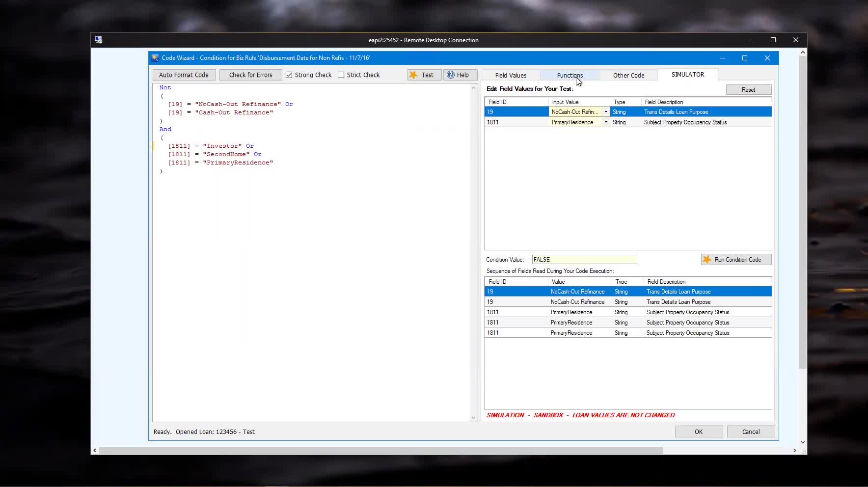The image size is (868, 487).
Task: Click the Value column header in the sequence table
Action: (580, 282)
